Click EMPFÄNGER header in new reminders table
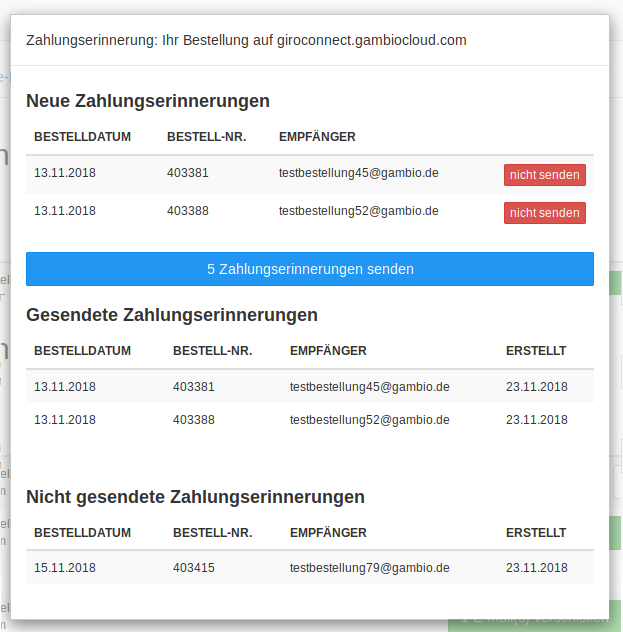 (x=317, y=137)
